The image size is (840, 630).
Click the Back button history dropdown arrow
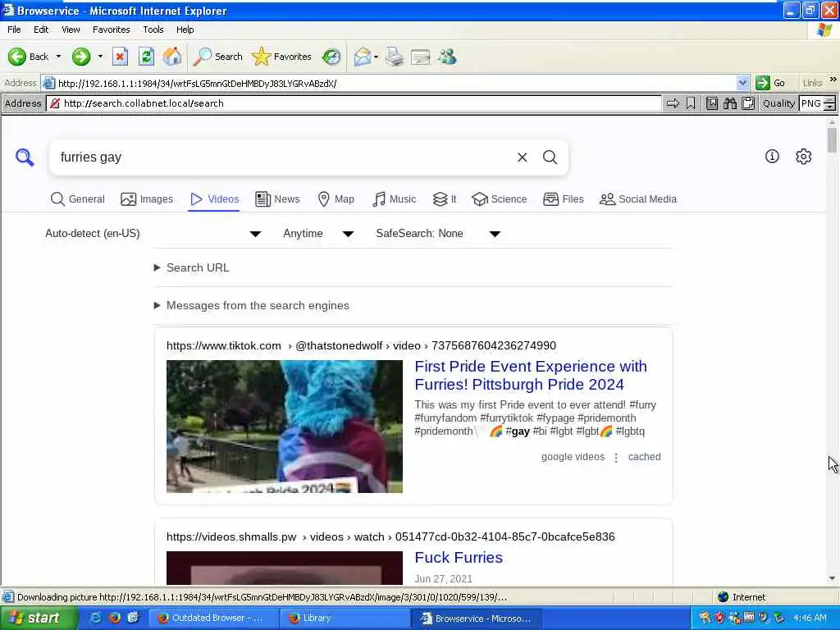coord(58,57)
